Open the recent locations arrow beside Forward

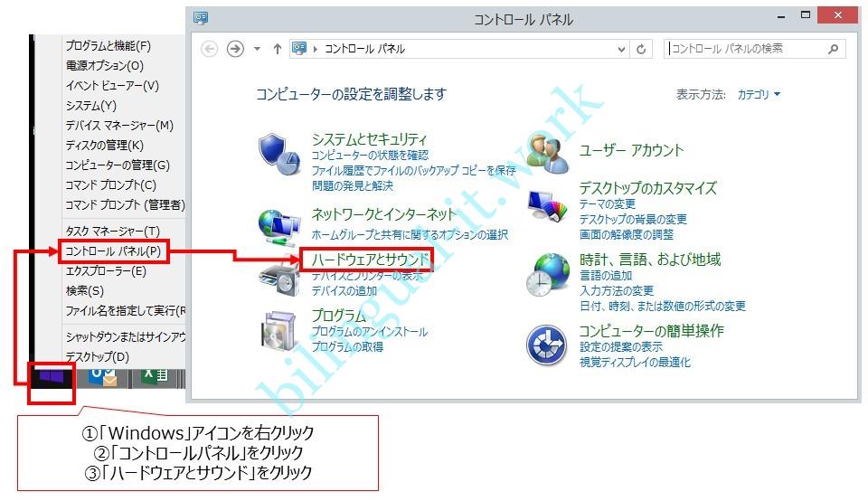click(257, 49)
